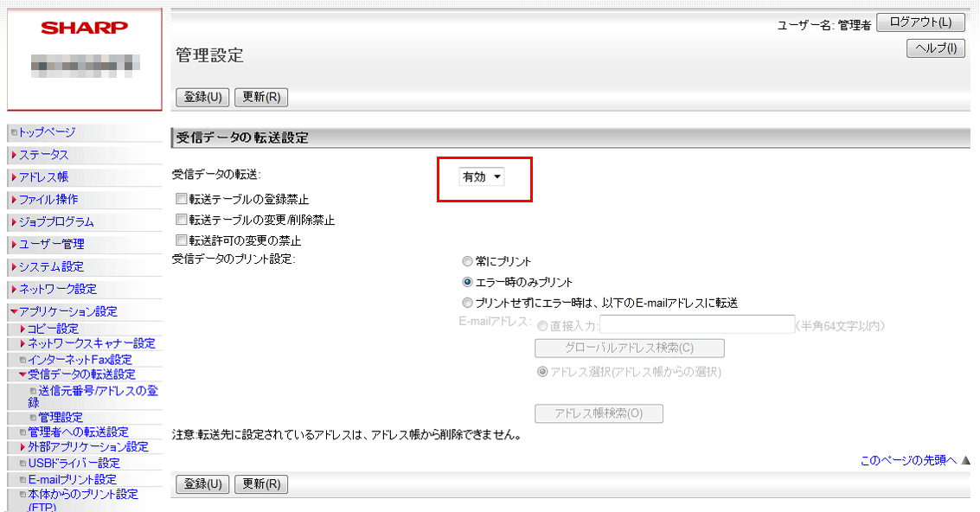
Task: Enable 転送テーブルの登録禁止 checkbox
Action: pyautogui.click(x=181, y=199)
